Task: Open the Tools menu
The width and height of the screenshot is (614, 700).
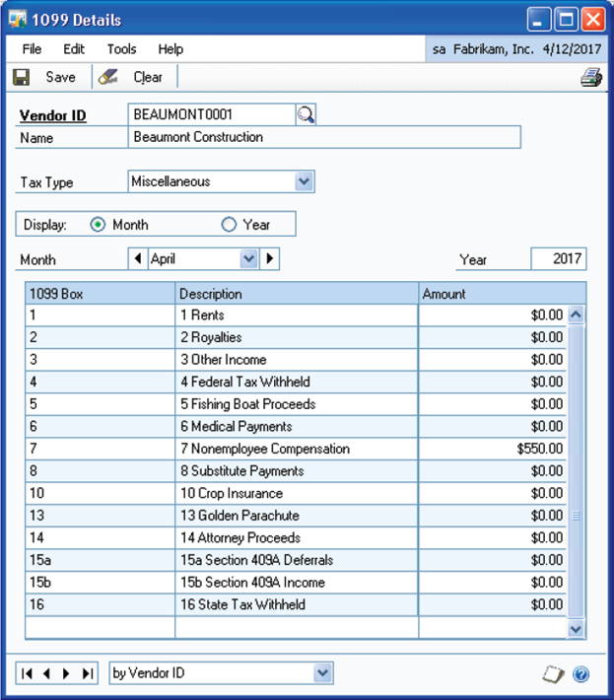Action: click(122, 48)
